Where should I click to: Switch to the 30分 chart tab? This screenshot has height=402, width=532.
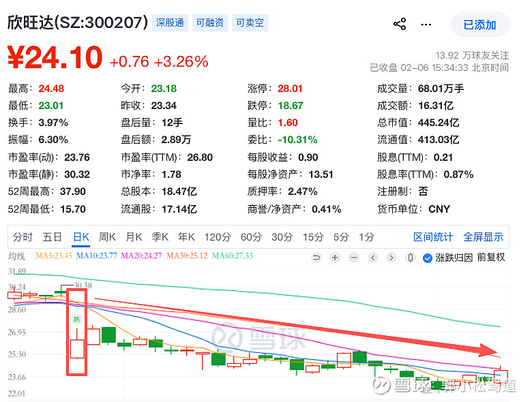point(282,237)
